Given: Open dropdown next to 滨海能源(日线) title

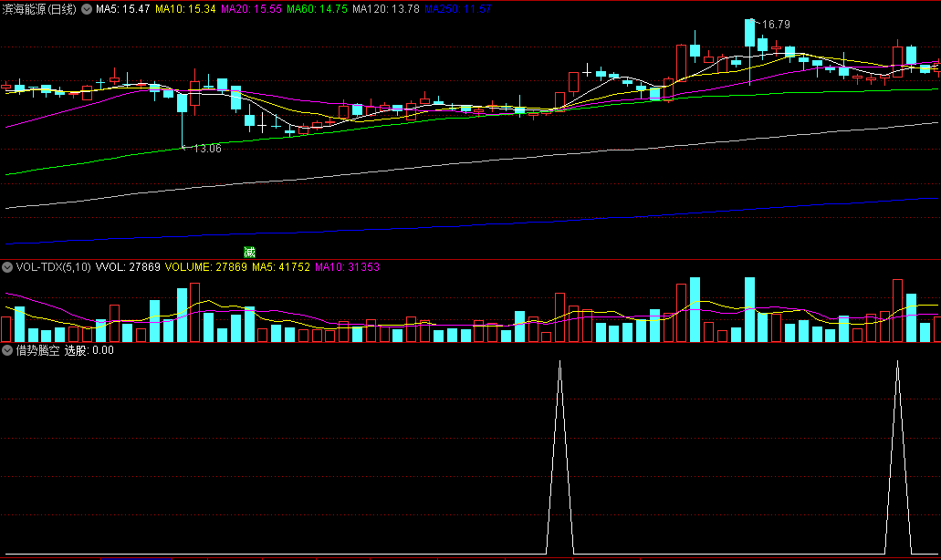Looking at the screenshot, I should coord(87,9).
